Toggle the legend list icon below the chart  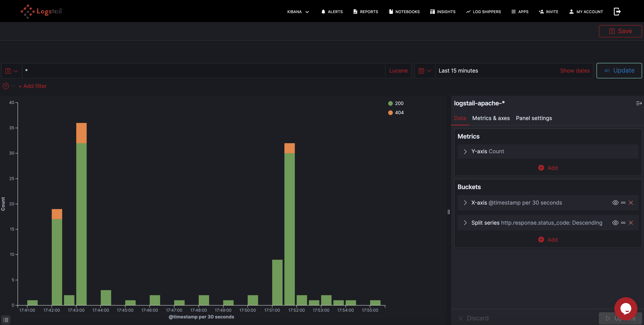point(6,320)
